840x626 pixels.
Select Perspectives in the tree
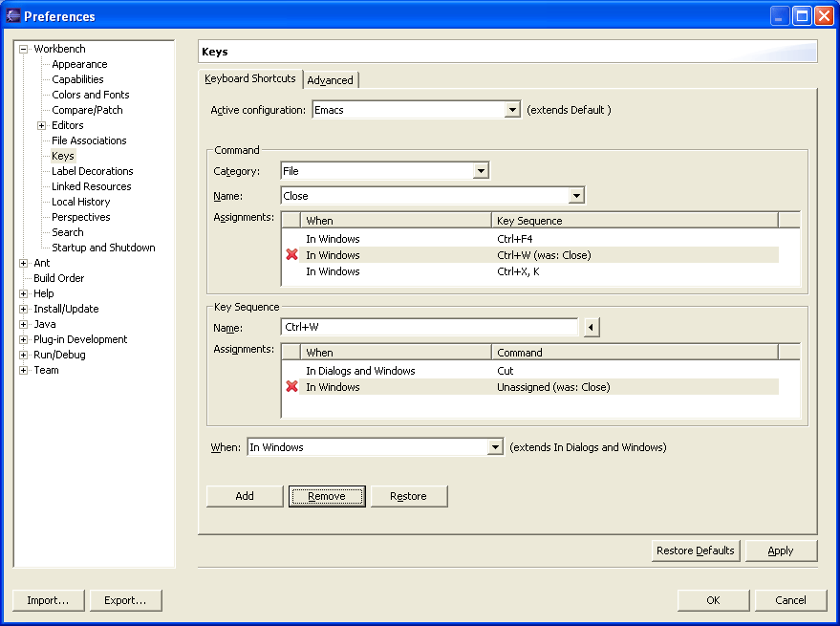click(x=81, y=217)
